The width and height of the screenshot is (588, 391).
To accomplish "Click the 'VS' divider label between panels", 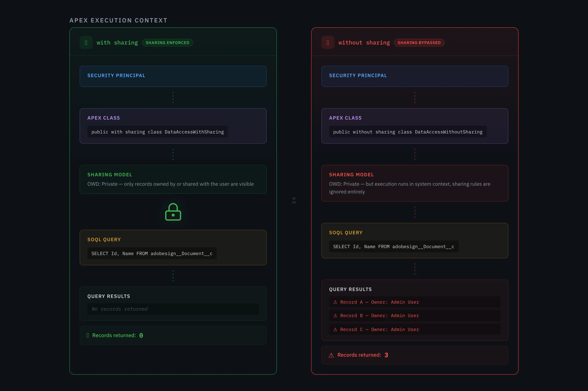I will coord(294,200).
